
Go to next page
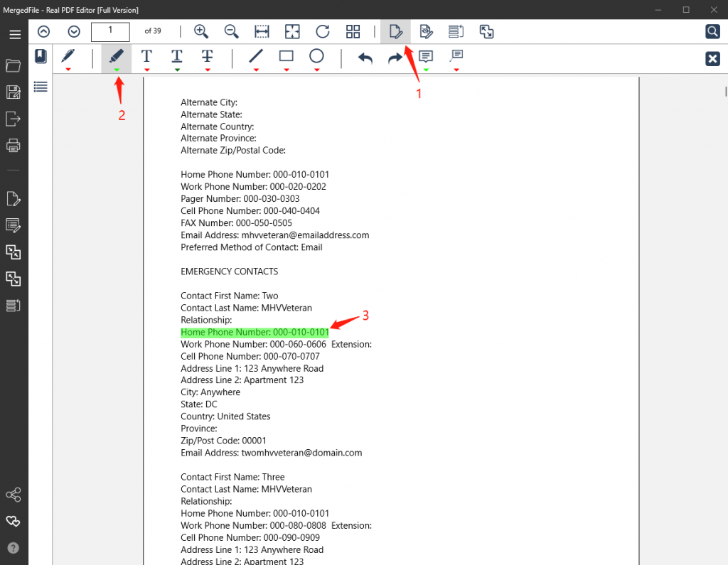tap(74, 31)
